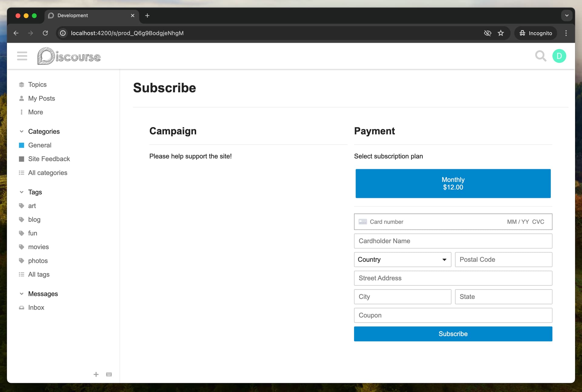Viewport: 582px width, 392px height.
Task: Open the hamburger sidebar menu icon
Action: [22, 56]
